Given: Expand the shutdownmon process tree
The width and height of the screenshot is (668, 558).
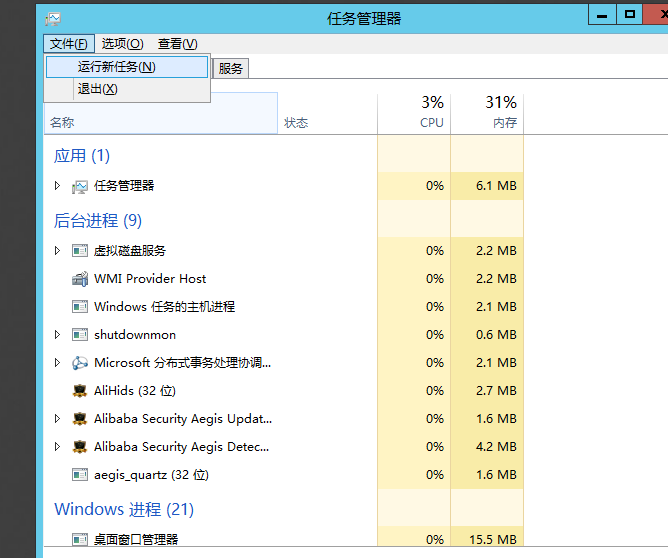Looking at the screenshot, I should point(57,335).
